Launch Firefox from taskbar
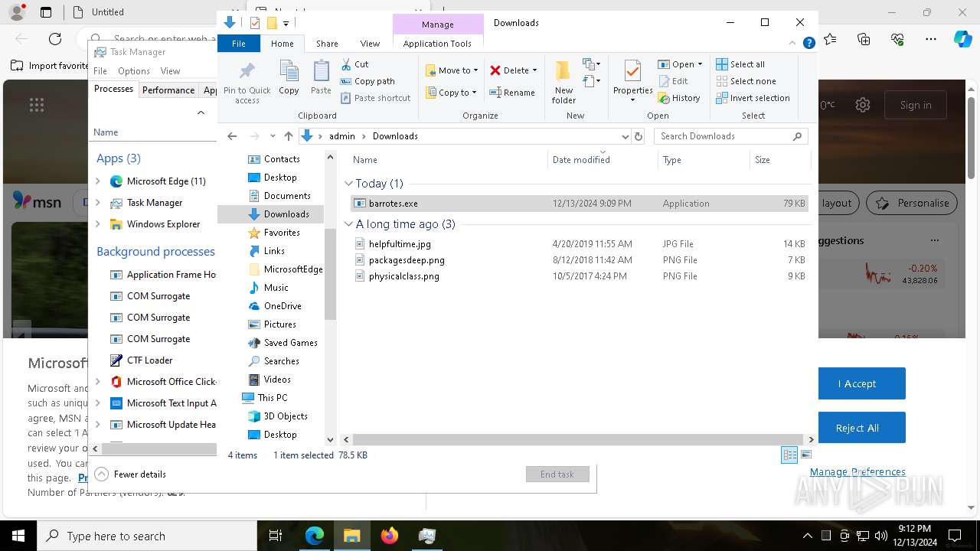980x551 pixels. tap(389, 536)
